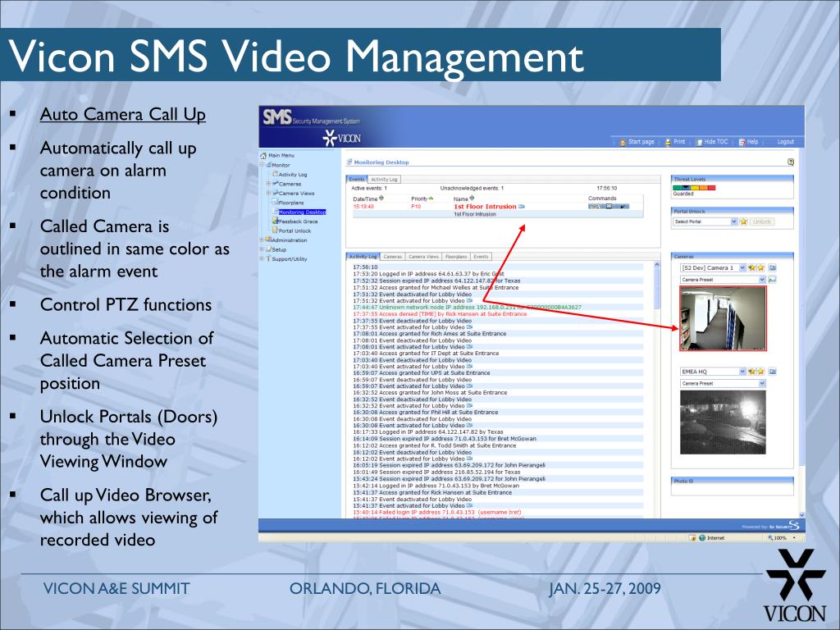The width and height of the screenshot is (840, 630).
Task: Click the Main Menu home icon
Action: point(263,155)
